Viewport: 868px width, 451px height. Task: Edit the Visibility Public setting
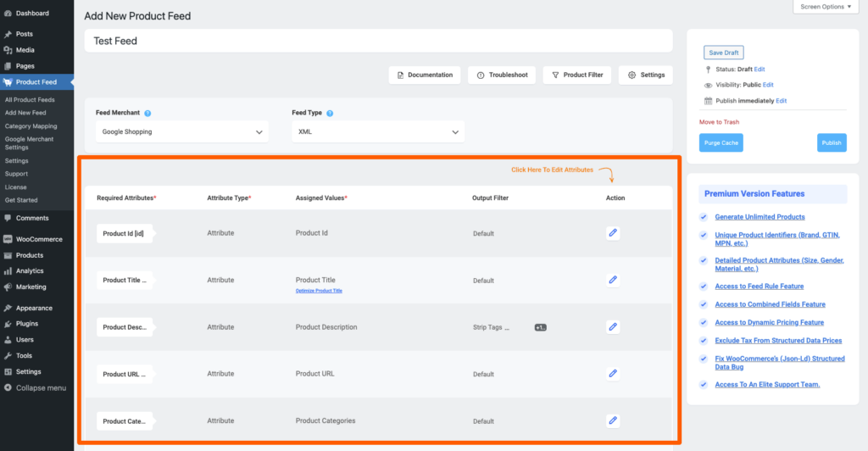coord(768,85)
